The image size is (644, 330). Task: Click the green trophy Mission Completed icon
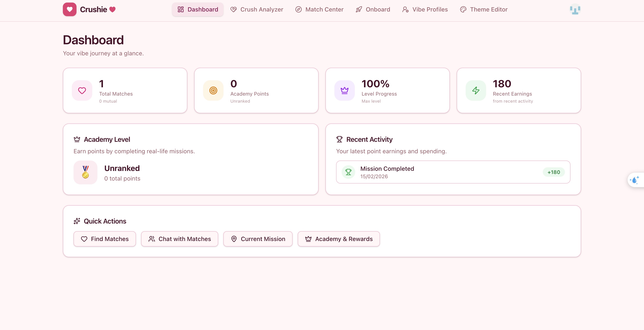pyautogui.click(x=348, y=172)
